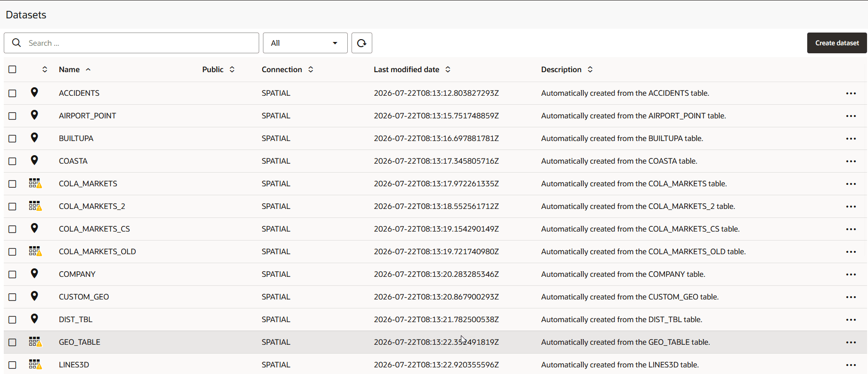Open the more options for COASTA row

pos(851,161)
